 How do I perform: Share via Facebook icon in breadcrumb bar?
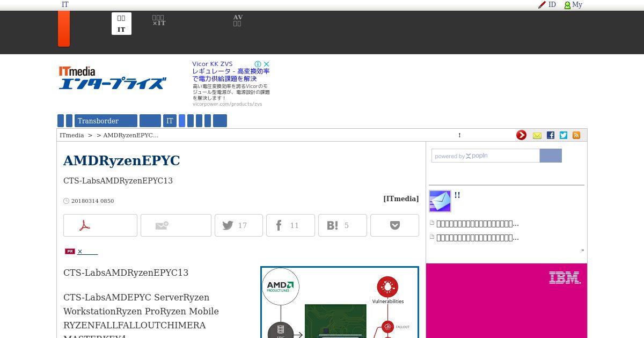coord(551,135)
